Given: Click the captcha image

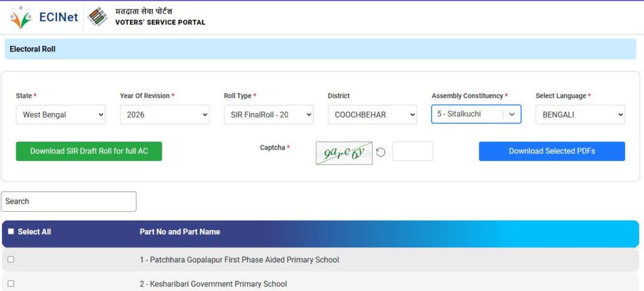Looking at the screenshot, I should (344, 153).
